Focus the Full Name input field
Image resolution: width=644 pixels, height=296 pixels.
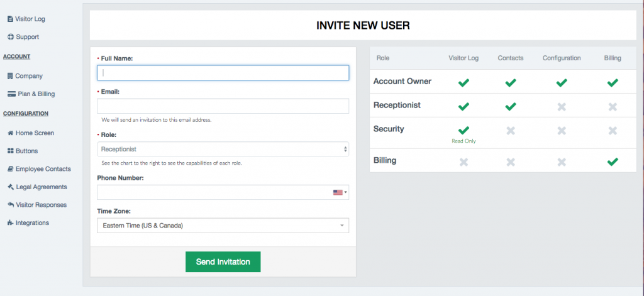coord(223,73)
